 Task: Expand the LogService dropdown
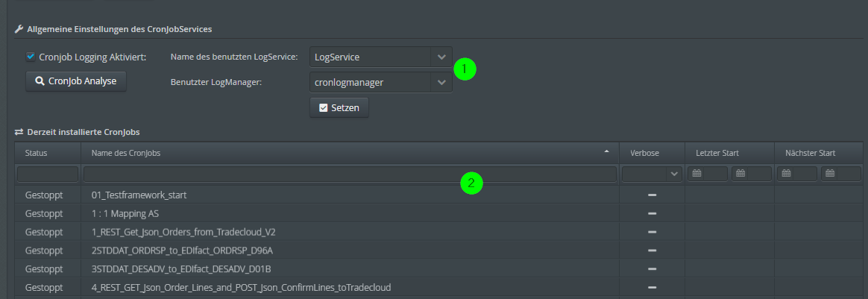point(441,57)
